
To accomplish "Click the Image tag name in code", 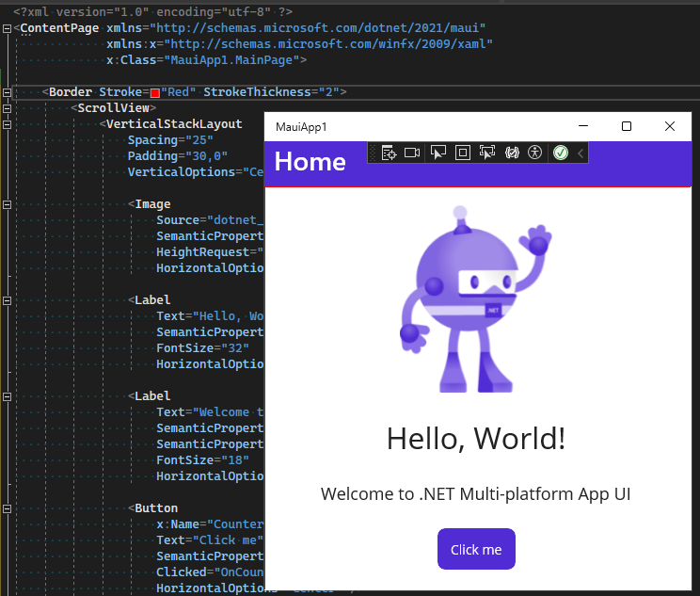I will 152,204.
